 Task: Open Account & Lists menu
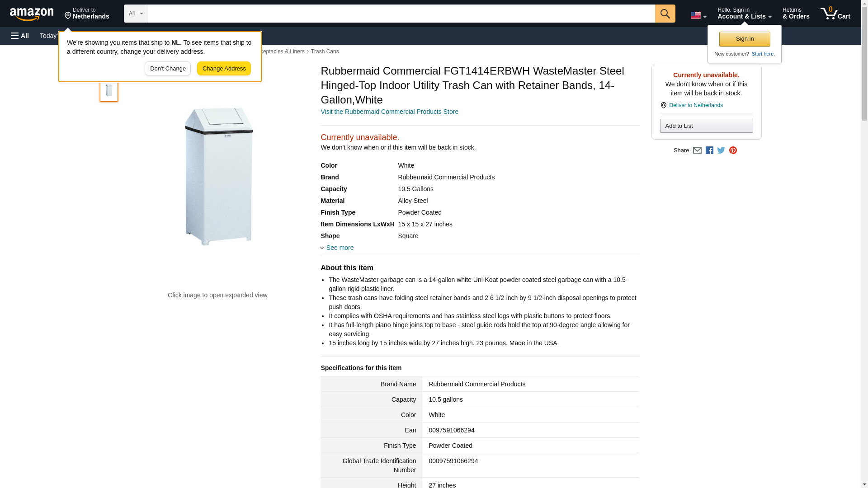pyautogui.click(x=744, y=14)
